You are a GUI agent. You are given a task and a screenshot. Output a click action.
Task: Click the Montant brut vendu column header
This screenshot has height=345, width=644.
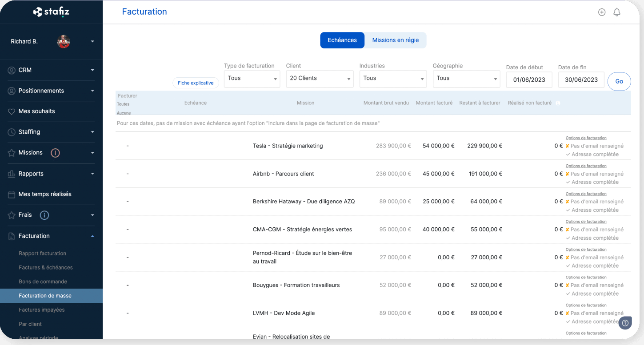(386, 103)
